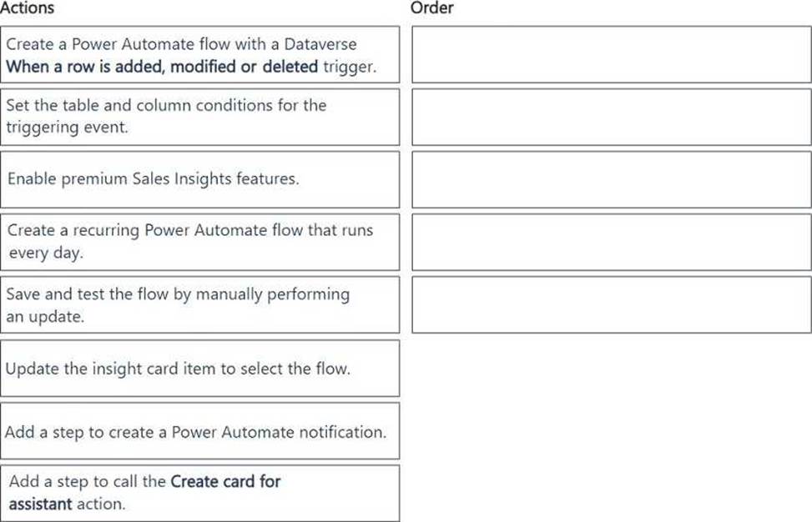Click bold 'Create card for' text
The width and height of the screenshot is (812, 522).
point(226,482)
